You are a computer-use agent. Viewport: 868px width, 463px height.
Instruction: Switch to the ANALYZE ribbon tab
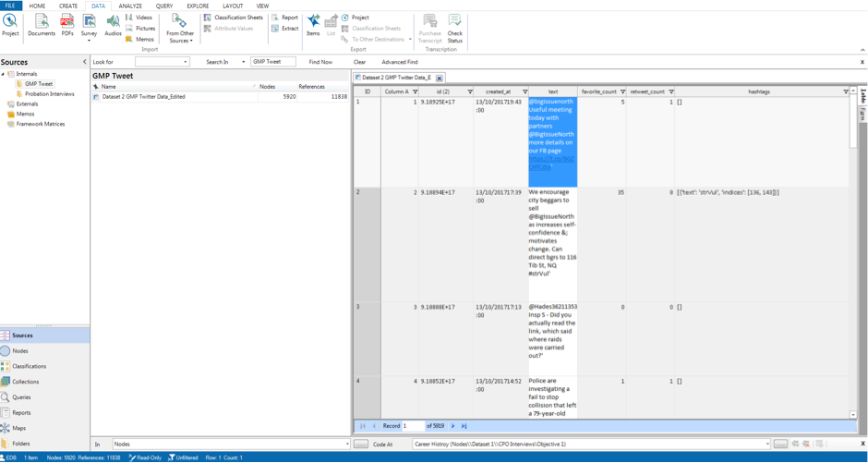click(130, 6)
